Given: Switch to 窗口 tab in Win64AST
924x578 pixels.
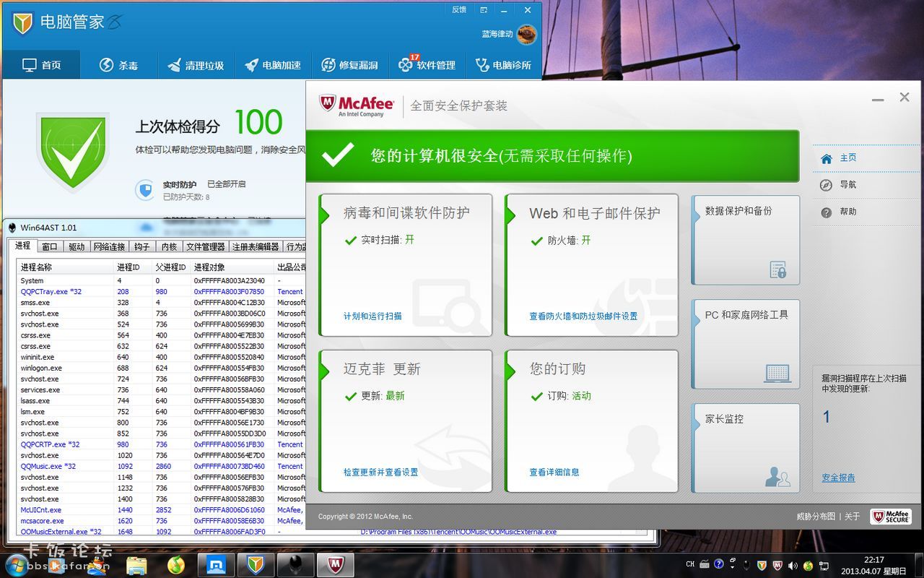Looking at the screenshot, I should click(x=49, y=246).
